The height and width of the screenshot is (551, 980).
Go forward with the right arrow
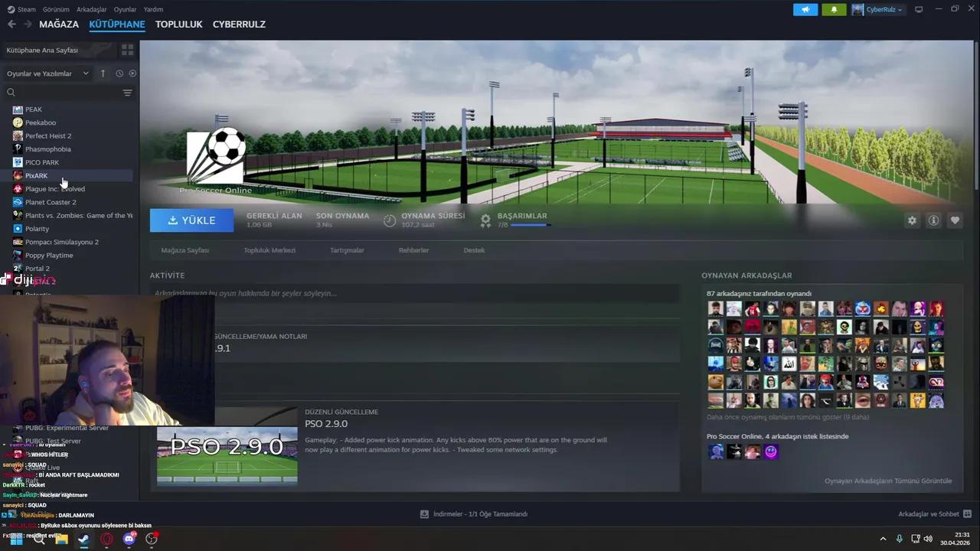[x=28, y=24]
